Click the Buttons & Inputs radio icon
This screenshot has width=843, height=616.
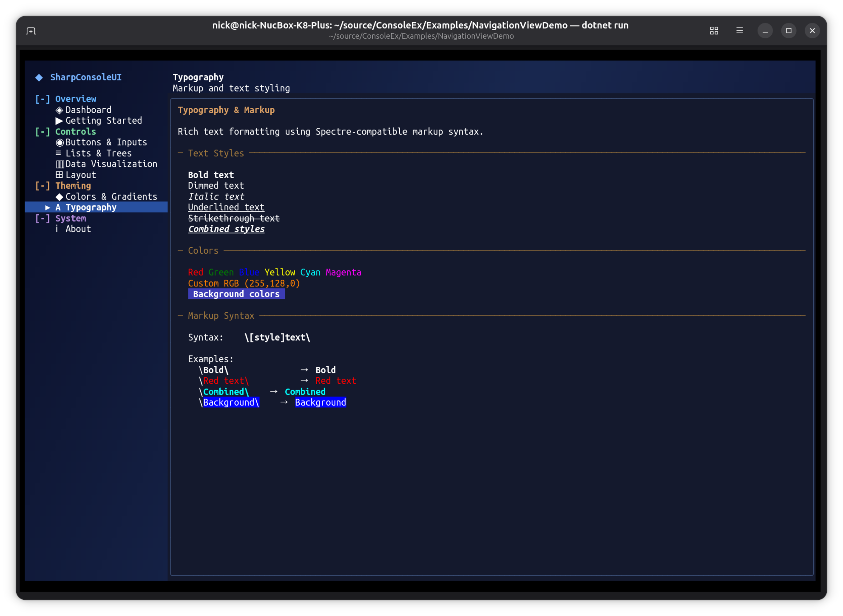(x=60, y=143)
